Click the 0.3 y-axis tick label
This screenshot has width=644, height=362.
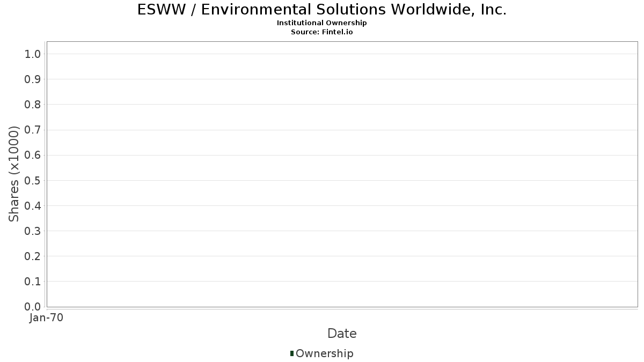[32, 231]
